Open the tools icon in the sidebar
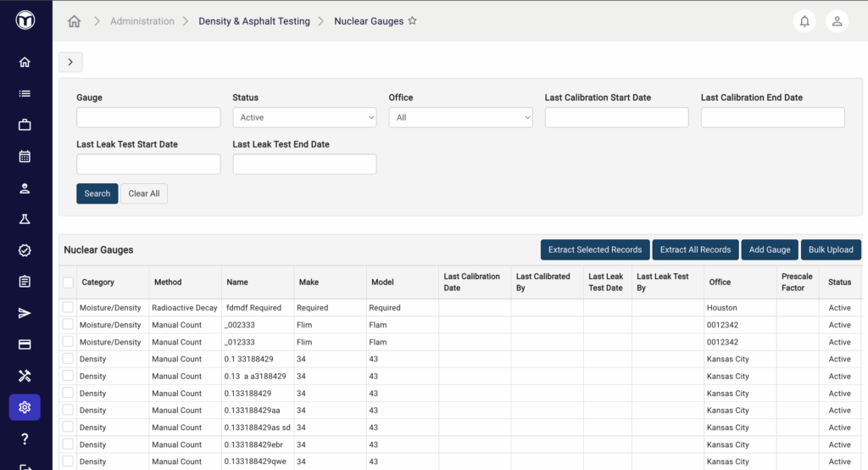 point(25,376)
